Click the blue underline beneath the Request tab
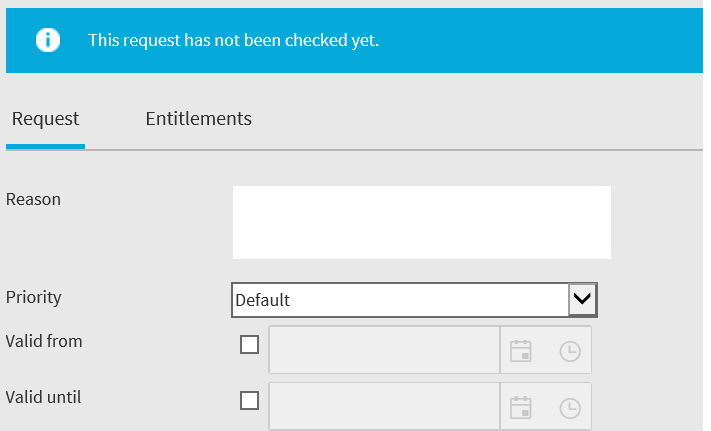Image resolution: width=711 pixels, height=431 pixels. tap(45, 146)
